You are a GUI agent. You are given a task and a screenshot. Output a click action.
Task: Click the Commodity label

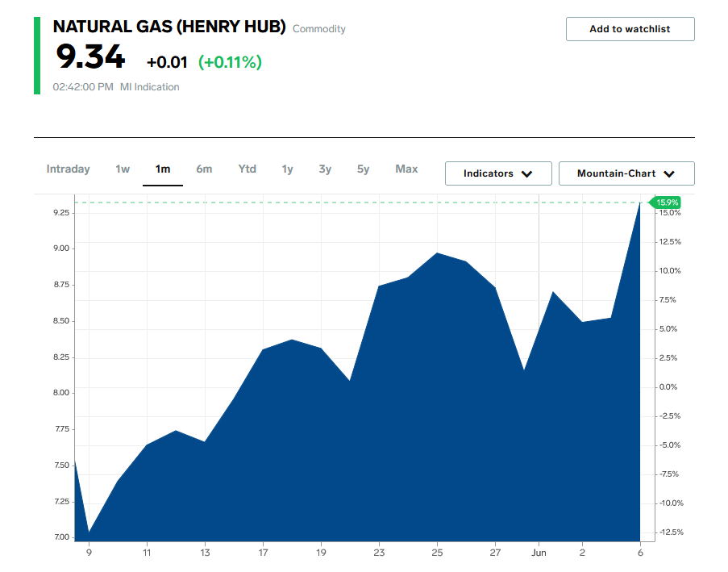point(319,29)
